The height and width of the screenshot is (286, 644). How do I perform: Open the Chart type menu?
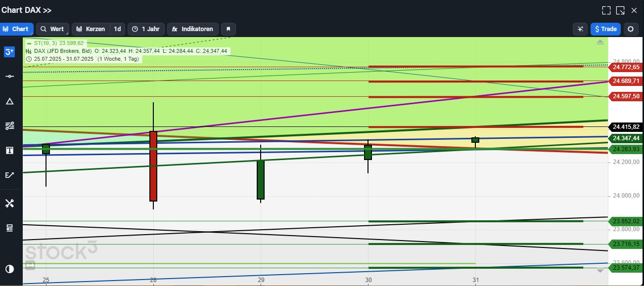coord(16,29)
